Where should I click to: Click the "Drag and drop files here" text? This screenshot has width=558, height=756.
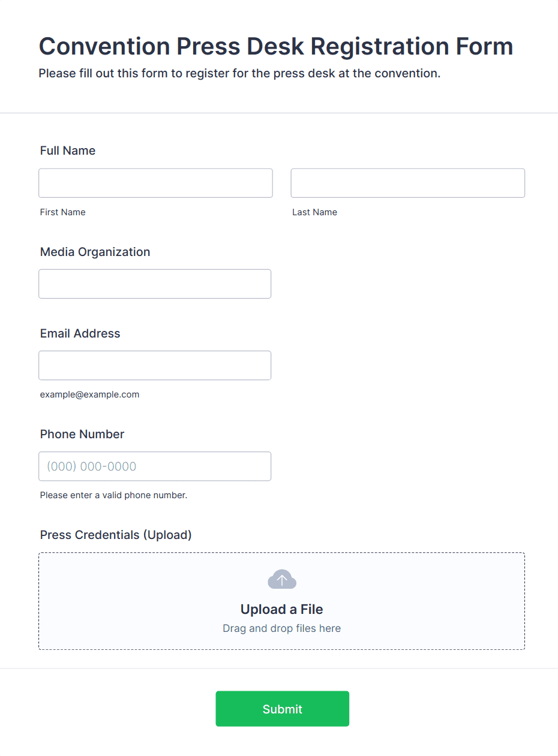click(x=281, y=628)
